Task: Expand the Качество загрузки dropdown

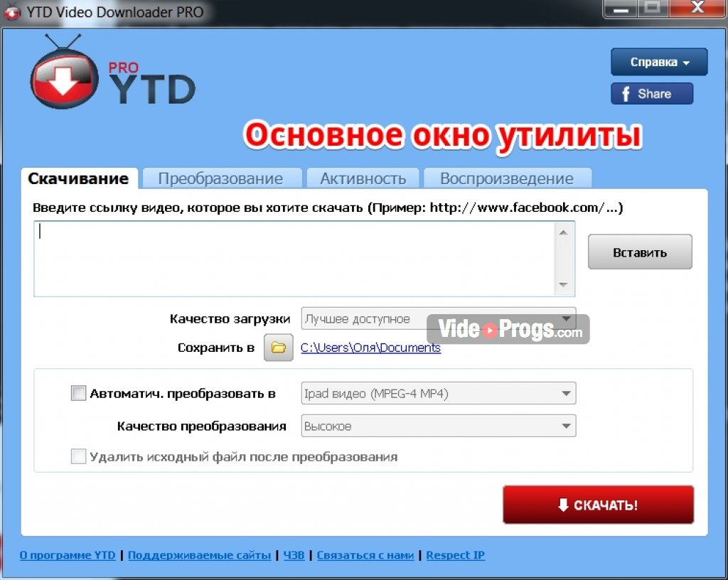Action: tap(438, 318)
